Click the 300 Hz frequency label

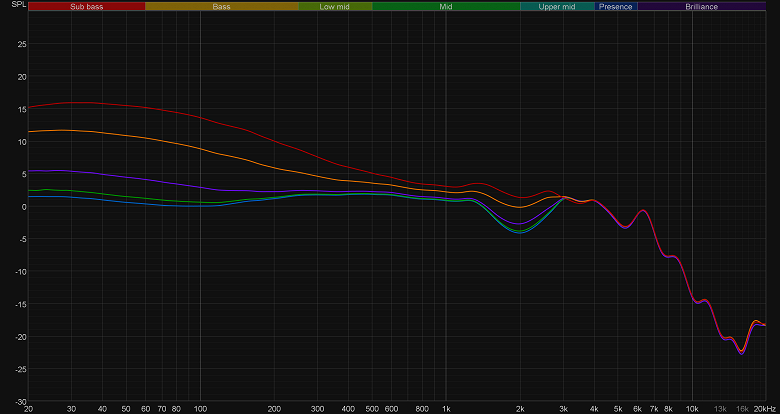(317, 409)
